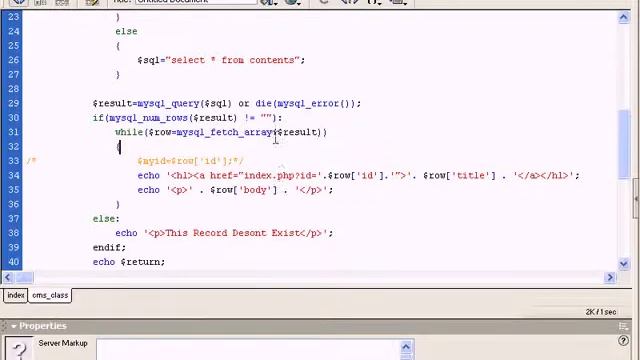
Task: Click the 2K / 1 sec status text
Action: [x=600, y=312]
